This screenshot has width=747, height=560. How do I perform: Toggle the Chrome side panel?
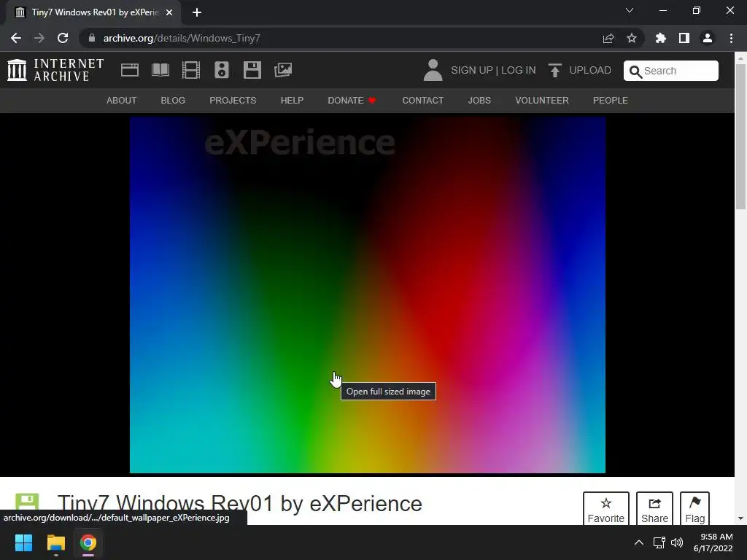(684, 38)
